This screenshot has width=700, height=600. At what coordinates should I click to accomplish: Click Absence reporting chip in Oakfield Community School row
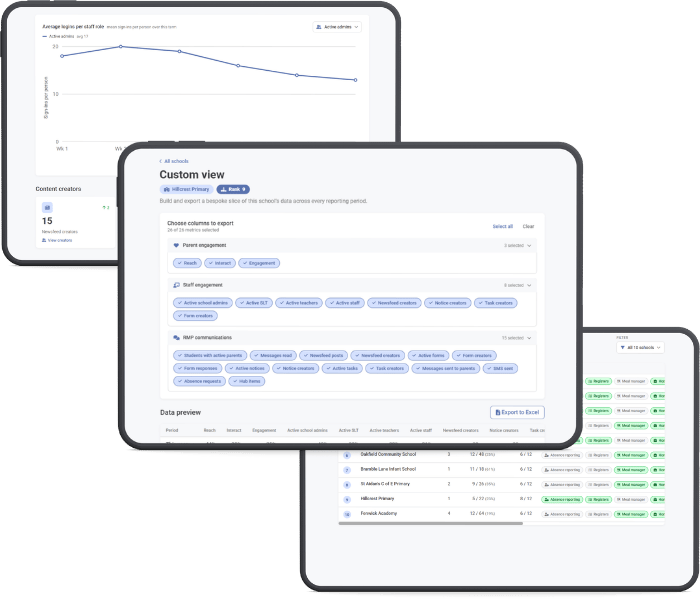coord(562,455)
